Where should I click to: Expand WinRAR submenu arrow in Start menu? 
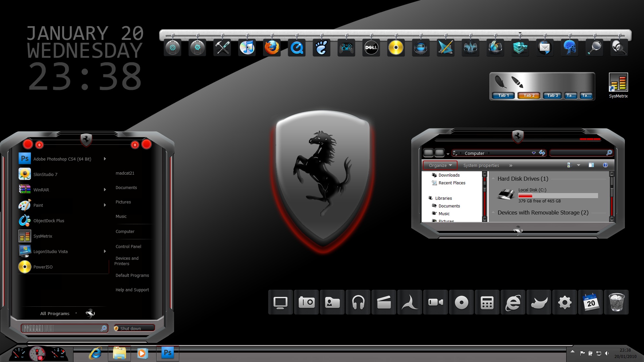point(105,190)
